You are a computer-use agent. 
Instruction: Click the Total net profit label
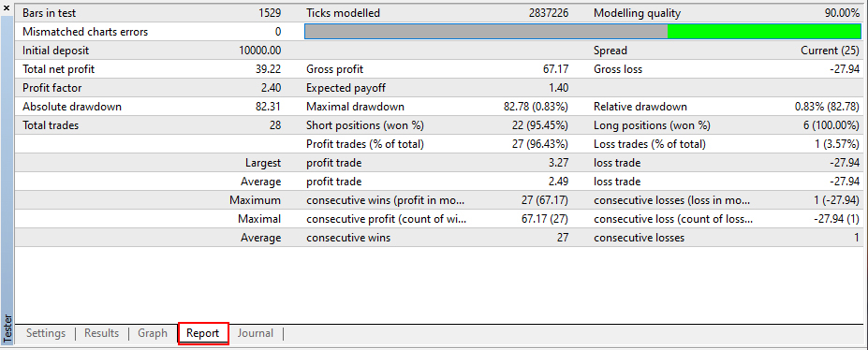58,69
